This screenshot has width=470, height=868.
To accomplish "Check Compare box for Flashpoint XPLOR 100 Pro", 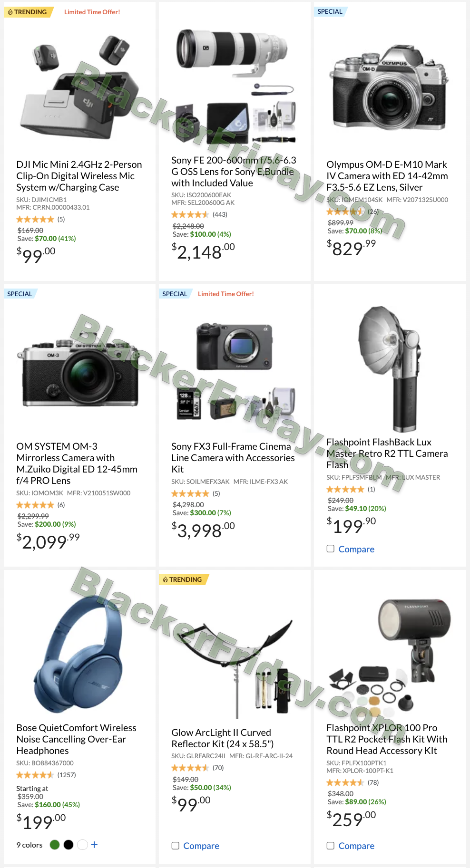I will coord(331,846).
